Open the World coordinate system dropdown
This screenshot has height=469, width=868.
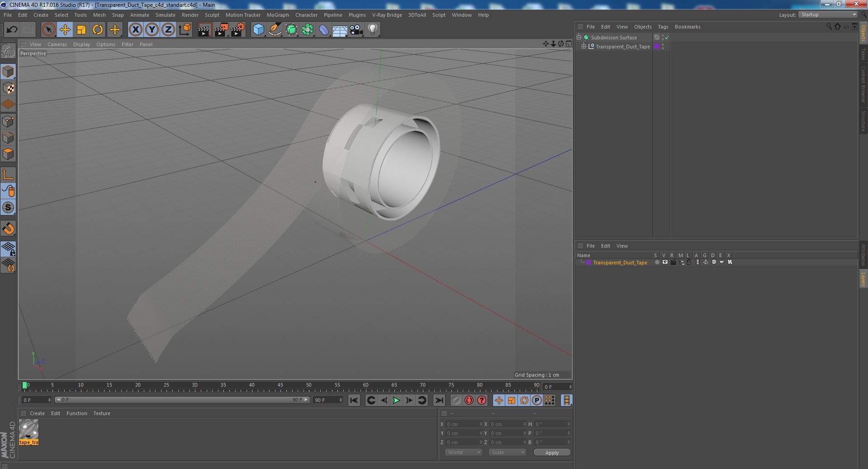coord(464,452)
